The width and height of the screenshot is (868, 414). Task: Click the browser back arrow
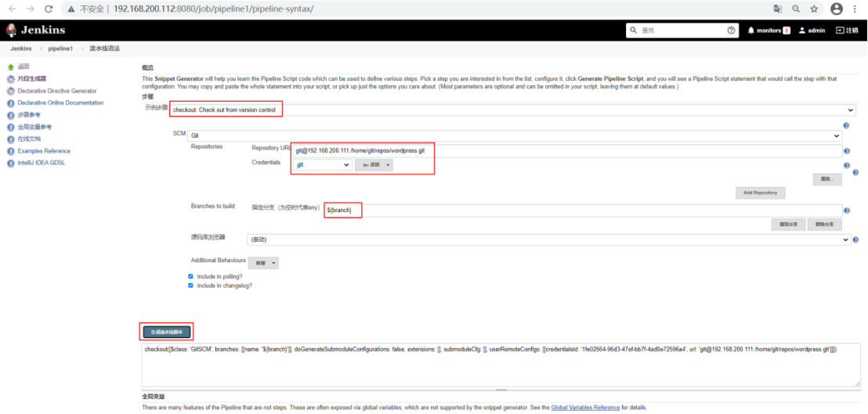pyautogui.click(x=13, y=9)
